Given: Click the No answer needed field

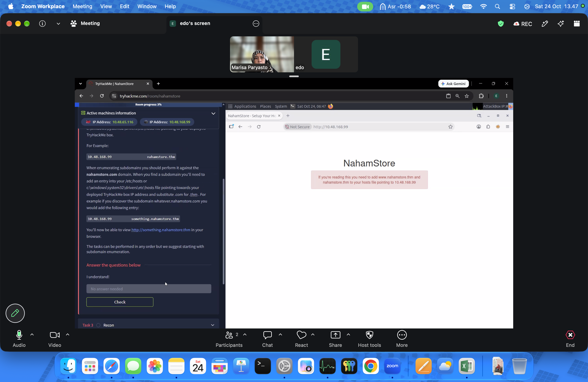Looking at the screenshot, I should pos(149,289).
